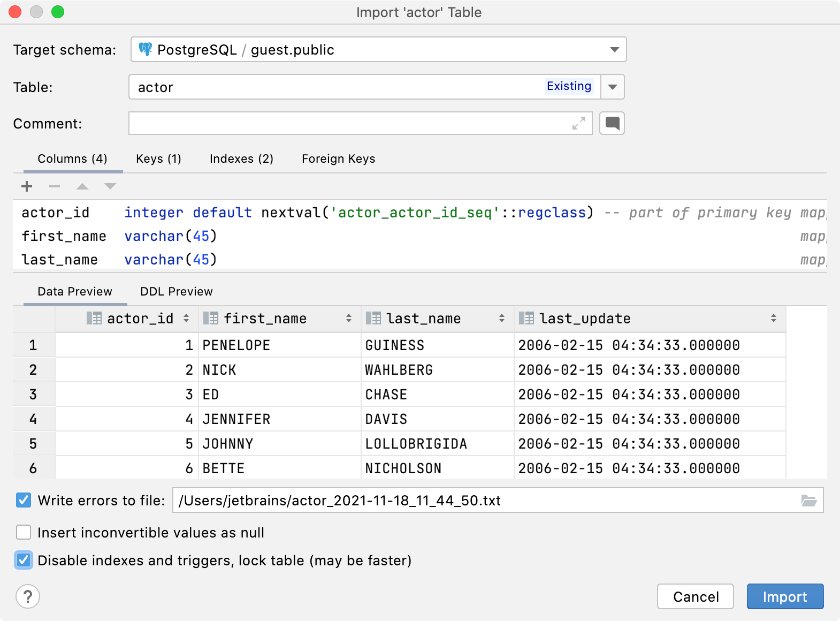This screenshot has height=621, width=840.
Task: Click the add column plus icon
Action: [x=27, y=186]
